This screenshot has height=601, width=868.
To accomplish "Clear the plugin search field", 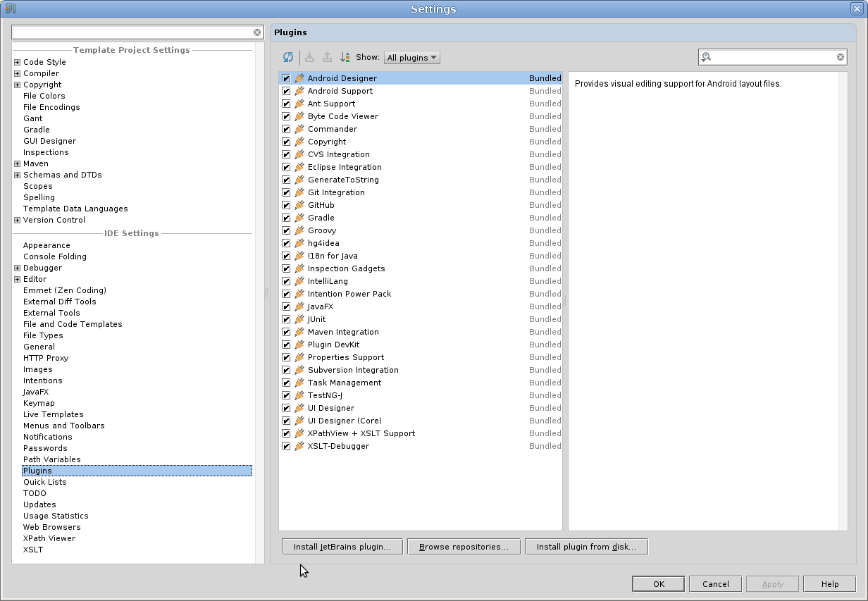I will [x=841, y=58].
